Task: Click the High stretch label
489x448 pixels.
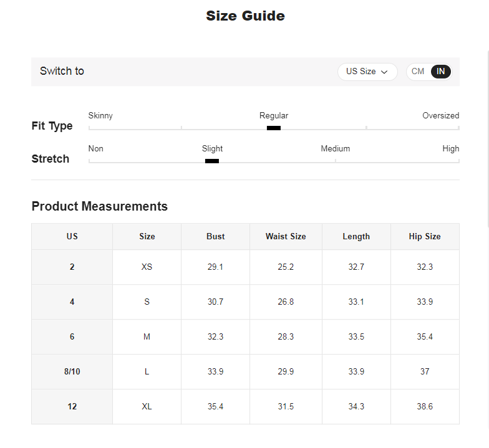Action: point(450,149)
